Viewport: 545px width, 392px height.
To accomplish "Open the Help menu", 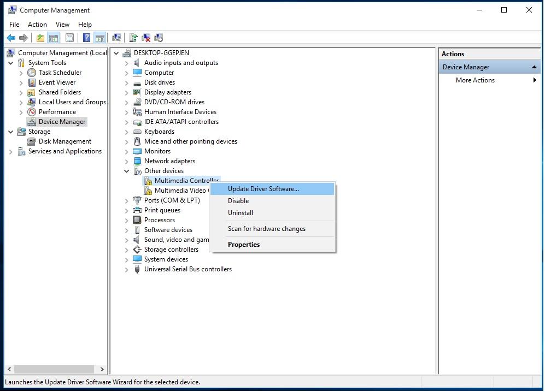I will tap(85, 25).
